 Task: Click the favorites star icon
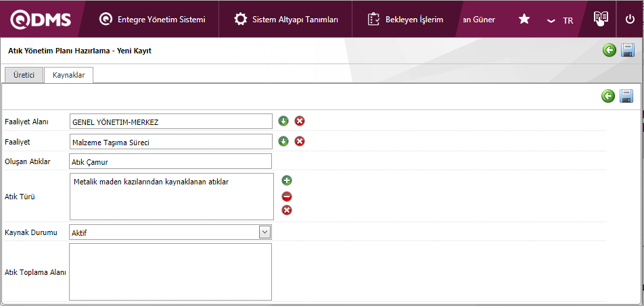tap(524, 20)
